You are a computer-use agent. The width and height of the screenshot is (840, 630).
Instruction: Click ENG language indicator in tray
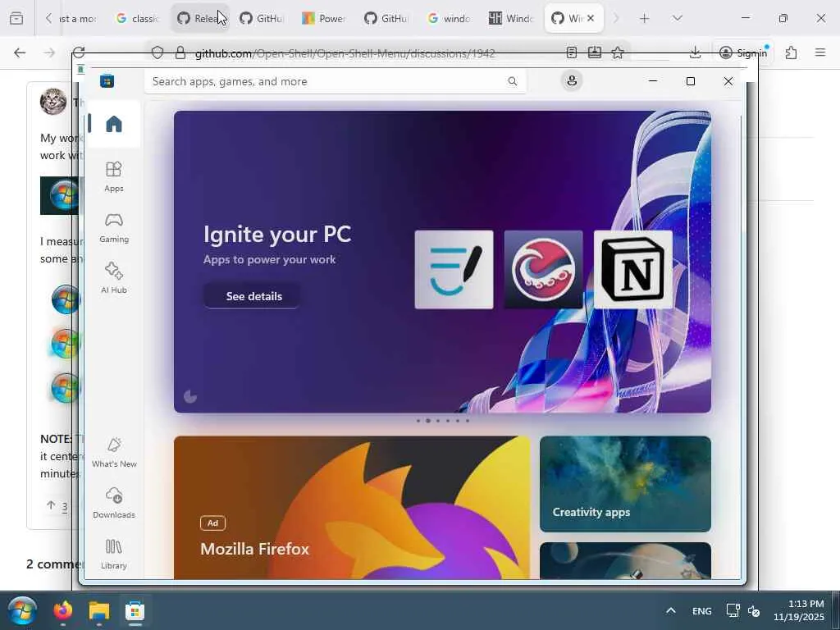pyautogui.click(x=702, y=610)
